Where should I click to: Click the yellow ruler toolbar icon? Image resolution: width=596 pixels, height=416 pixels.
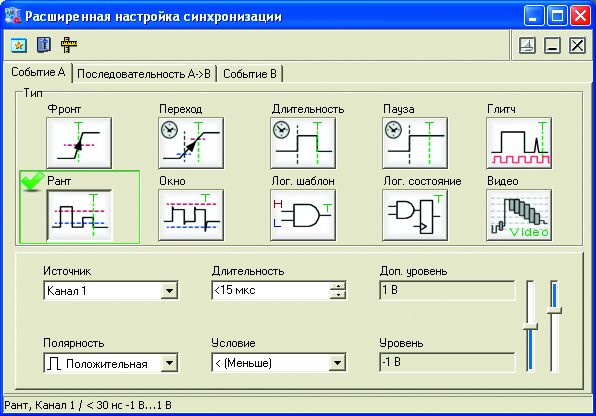[69, 45]
